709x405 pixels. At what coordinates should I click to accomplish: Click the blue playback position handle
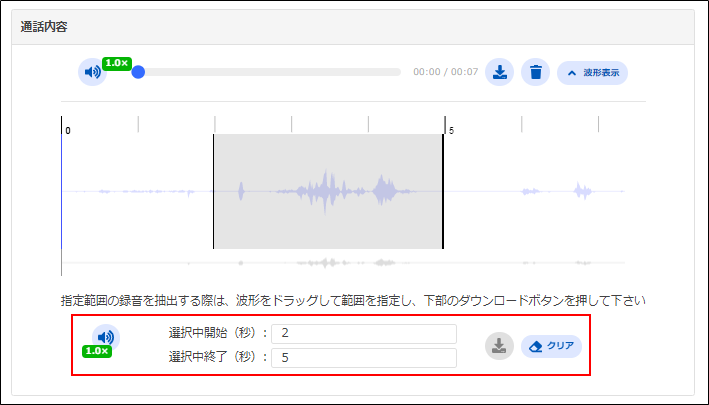138,72
